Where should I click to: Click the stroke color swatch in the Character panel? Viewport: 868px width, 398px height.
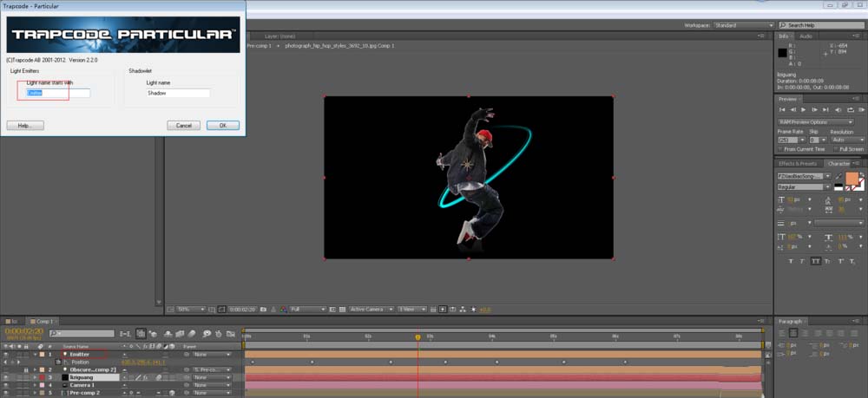coord(862,186)
